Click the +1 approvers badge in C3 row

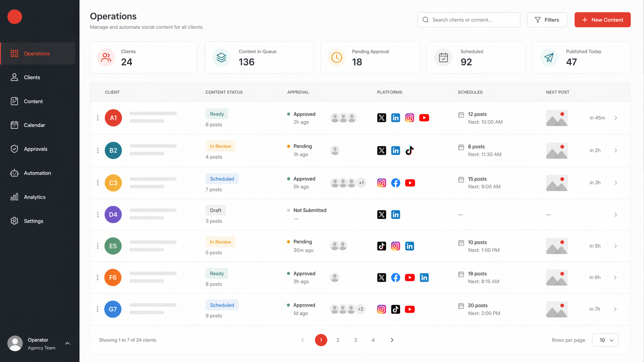click(x=361, y=183)
